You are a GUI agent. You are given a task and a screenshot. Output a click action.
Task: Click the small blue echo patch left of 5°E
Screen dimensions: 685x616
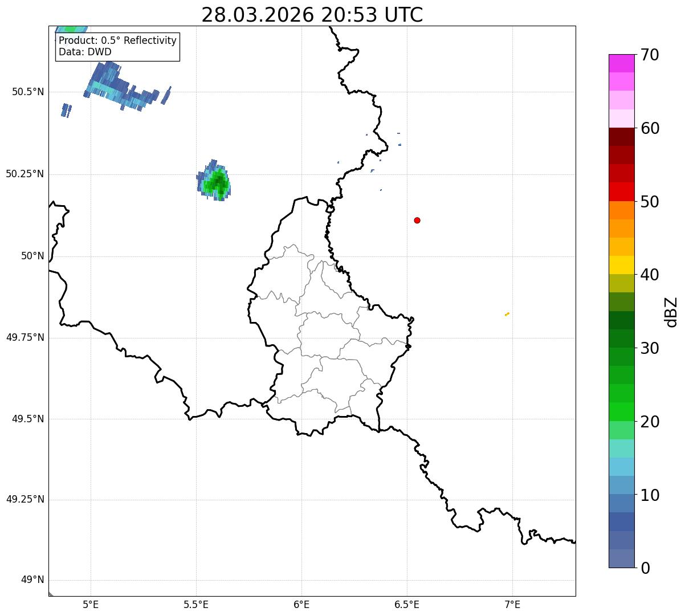click(66, 110)
